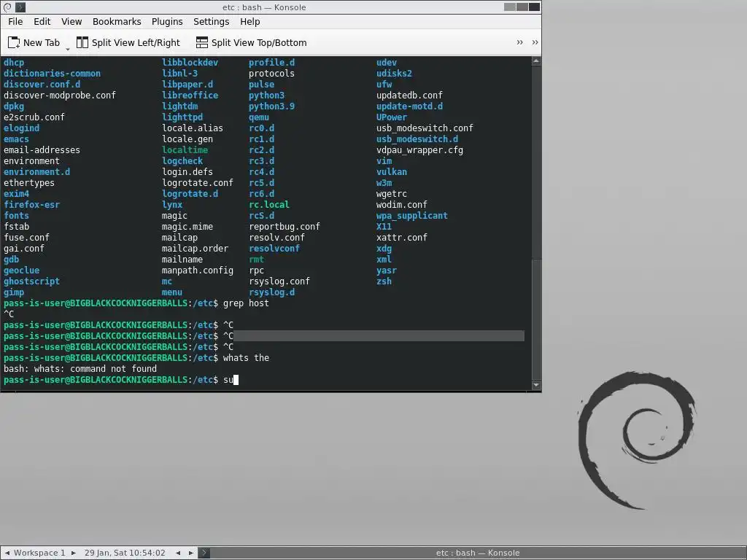Click the resolvconf directory name
747x560 pixels.
tap(274, 249)
